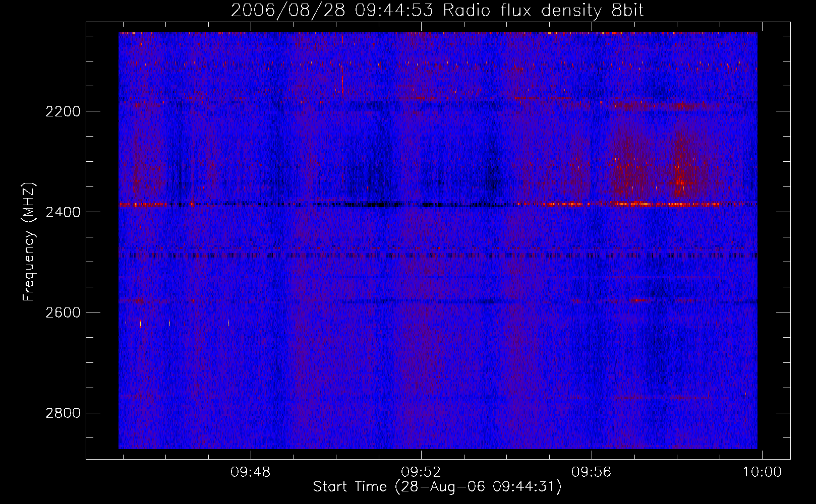816x504 pixels.
Task: Click the 2200 frequency tick label
Action: tap(63, 111)
